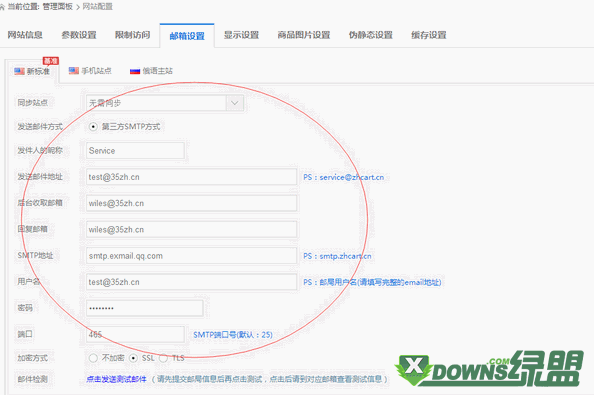Click 点击发送测试邮件 link

click(116, 379)
